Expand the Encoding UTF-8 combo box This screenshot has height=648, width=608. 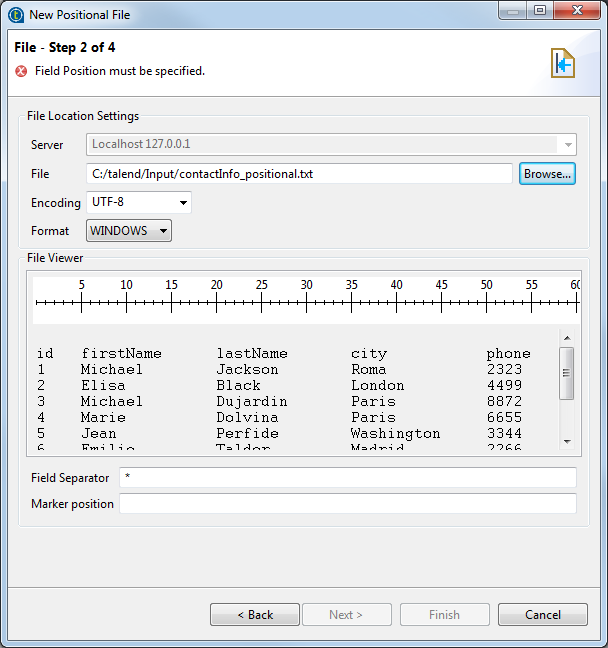(139, 202)
